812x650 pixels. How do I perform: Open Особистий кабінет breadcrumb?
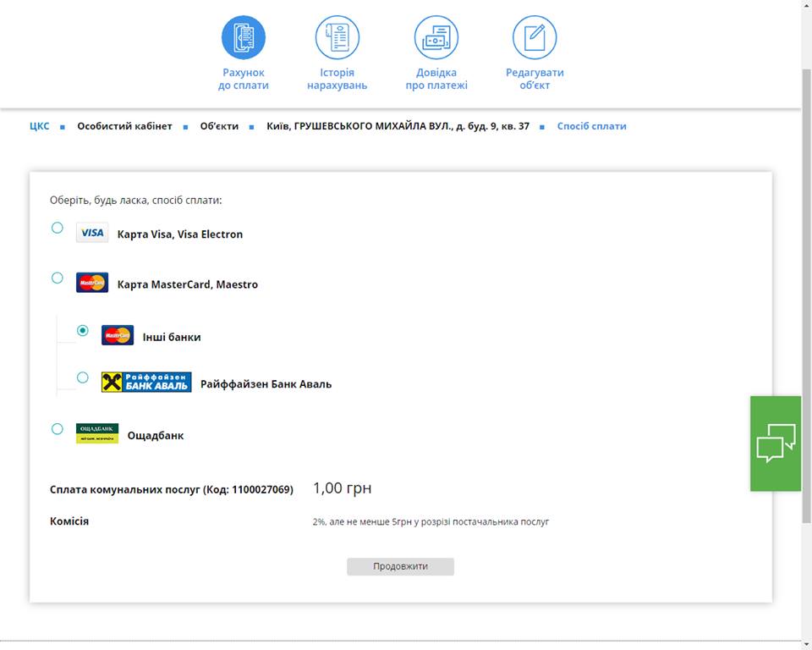[124, 126]
